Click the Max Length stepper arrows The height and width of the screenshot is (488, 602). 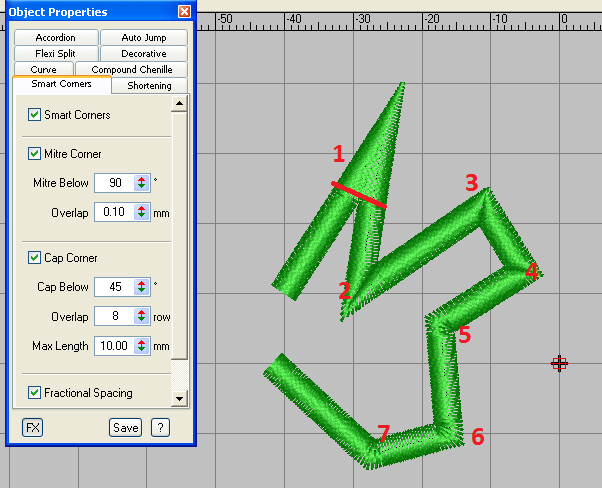click(x=142, y=347)
